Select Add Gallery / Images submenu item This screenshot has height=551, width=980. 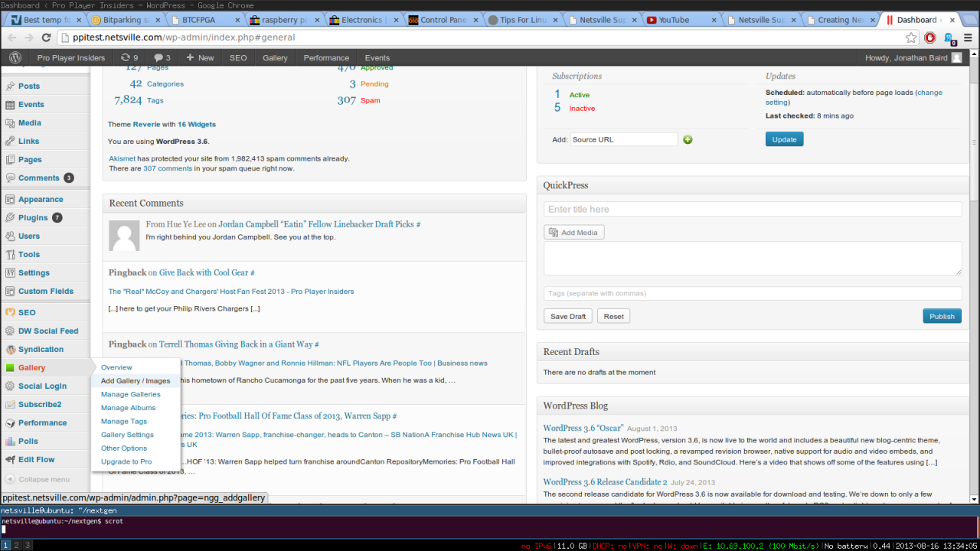(x=136, y=380)
